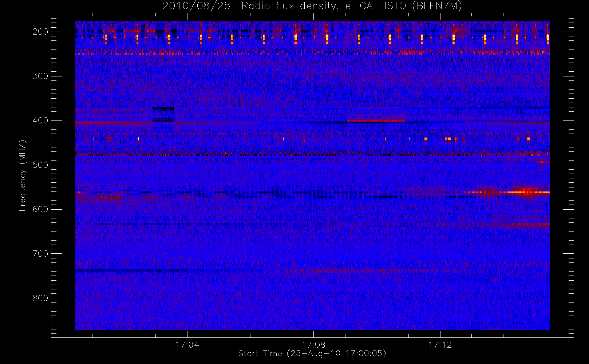The image size is (589, 364).
Task: Click the 700 frequency tick label
Action: pyautogui.click(x=40, y=254)
